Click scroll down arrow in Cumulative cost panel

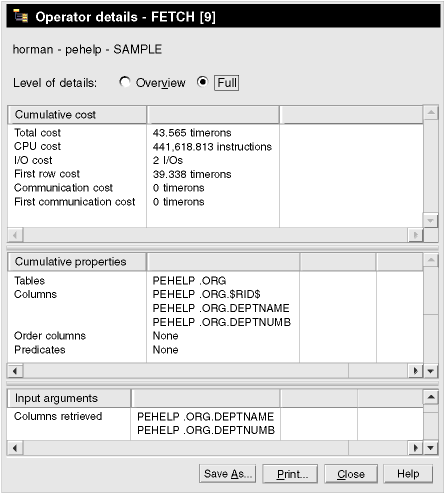[430, 220]
